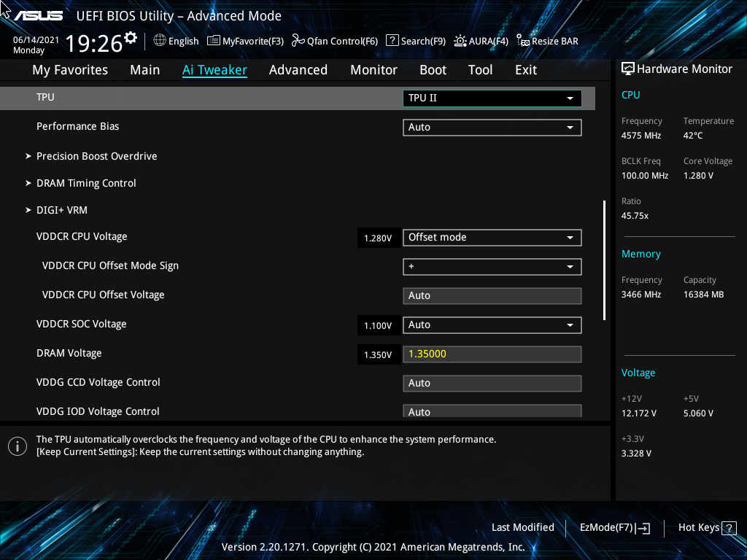Click the Resize BAR icon
The image size is (747, 560).
[x=523, y=41]
